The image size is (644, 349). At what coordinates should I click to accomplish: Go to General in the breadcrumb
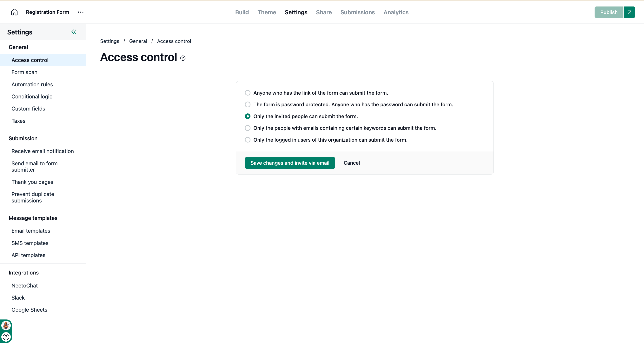(138, 41)
